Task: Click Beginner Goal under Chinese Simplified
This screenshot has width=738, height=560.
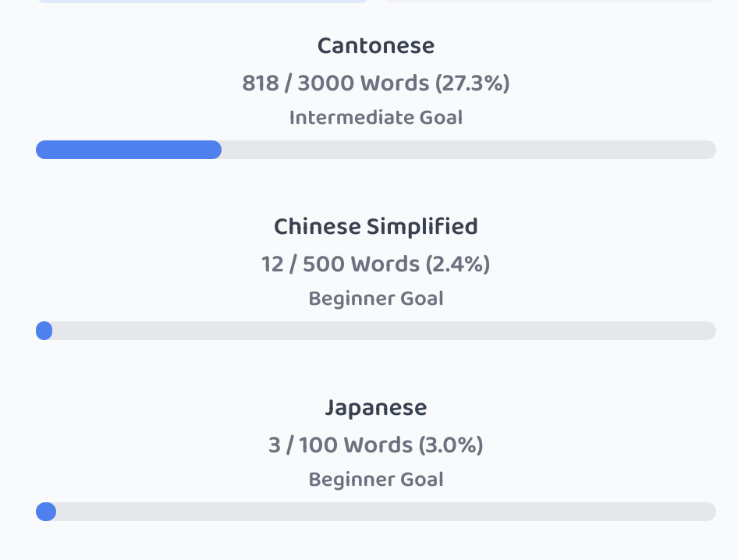Action: pyautogui.click(x=375, y=299)
